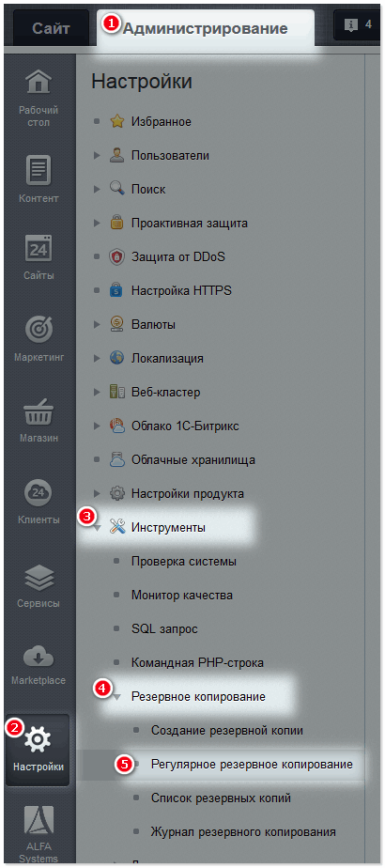This screenshot has width=385, height=868.
Task: Open the Клиенты cloud section
Action: [x=38, y=501]
